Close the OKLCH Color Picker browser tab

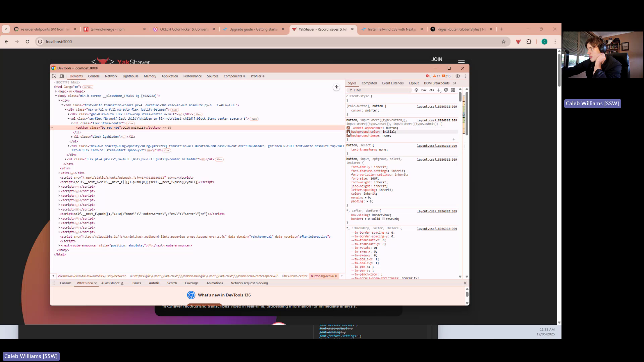coord(214,29)
